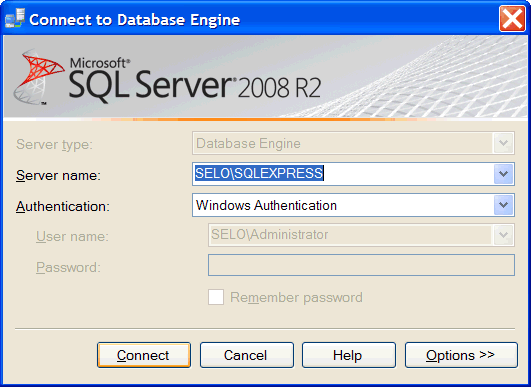Screen dimensions: 531x387
Task: Click the SQL Server red logo
Action: [x=39, y=77]
